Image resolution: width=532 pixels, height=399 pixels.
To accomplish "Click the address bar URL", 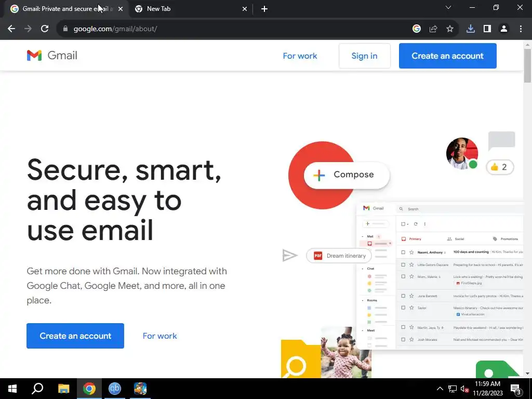I will [x=115, y=29].
